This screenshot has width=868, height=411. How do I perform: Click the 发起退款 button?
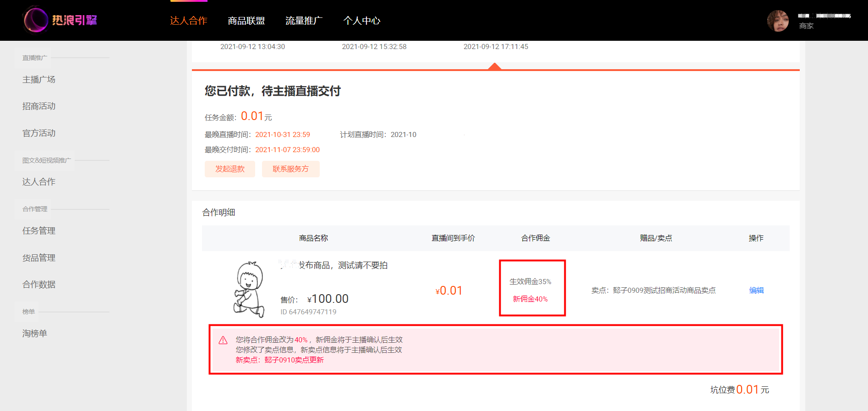[x=230, y=169]
